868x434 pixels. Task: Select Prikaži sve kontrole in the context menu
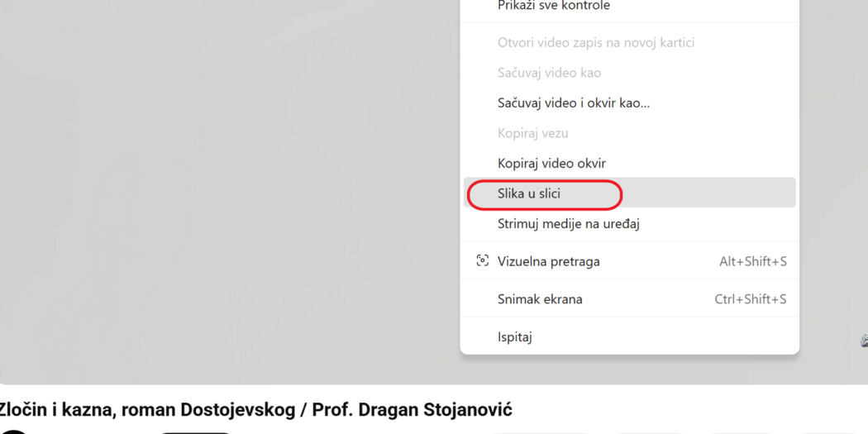coord(553,6)
